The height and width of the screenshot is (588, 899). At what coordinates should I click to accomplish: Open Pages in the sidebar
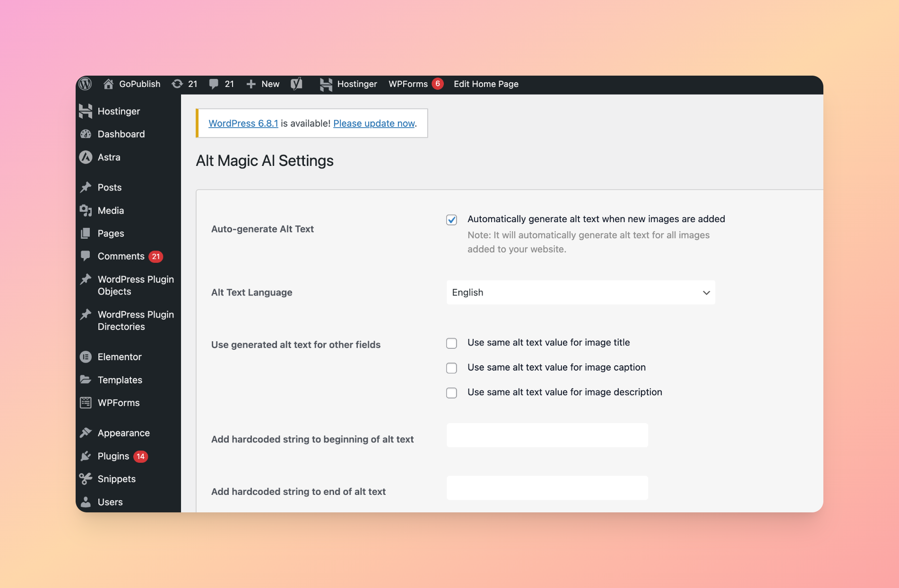(x=128, y=233)
